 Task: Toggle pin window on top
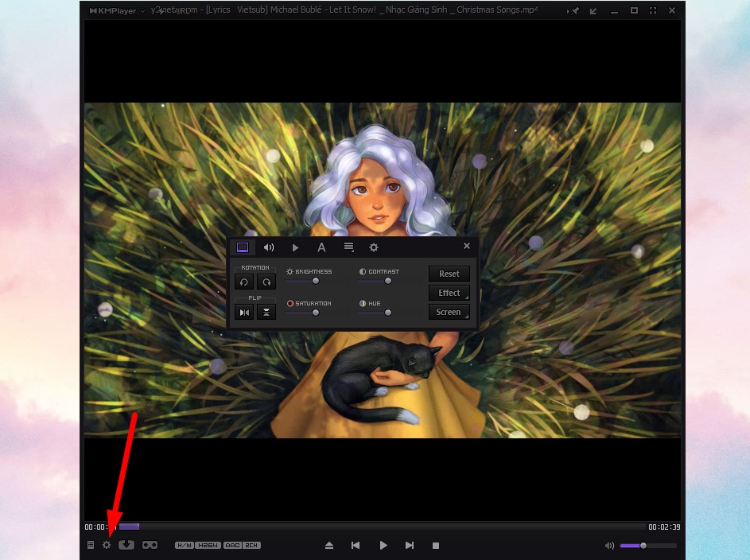574,10
